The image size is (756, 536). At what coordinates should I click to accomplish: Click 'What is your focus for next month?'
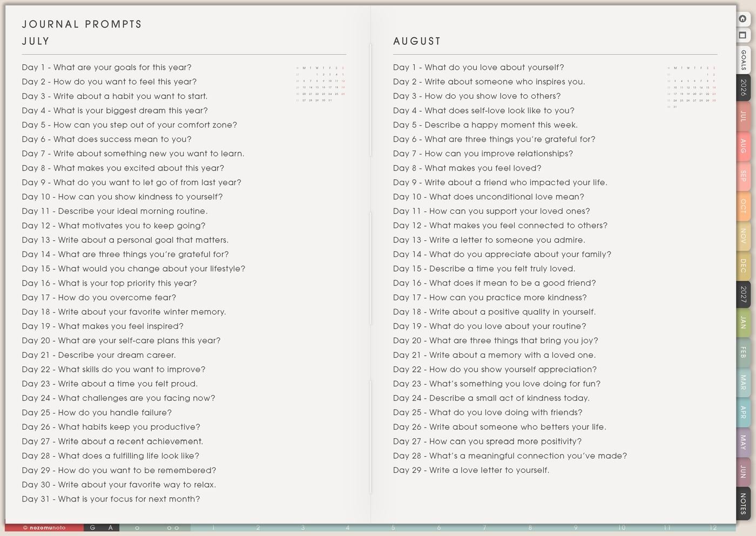point(129,499)
